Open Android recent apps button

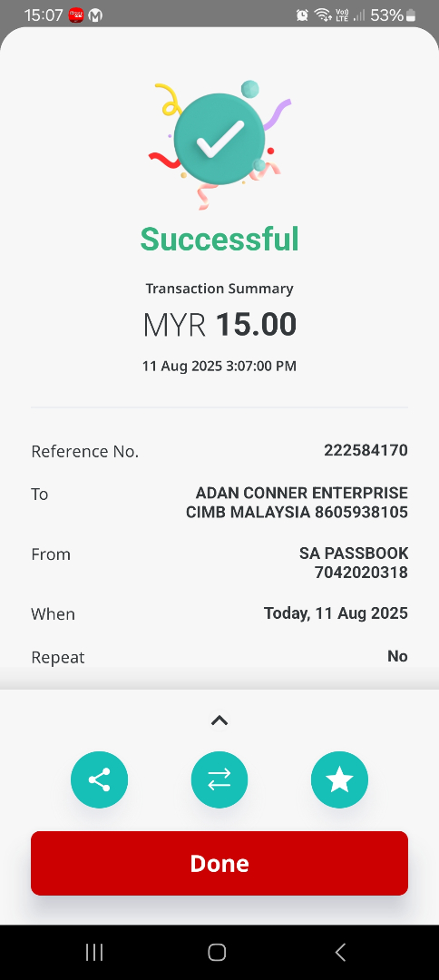94,952
